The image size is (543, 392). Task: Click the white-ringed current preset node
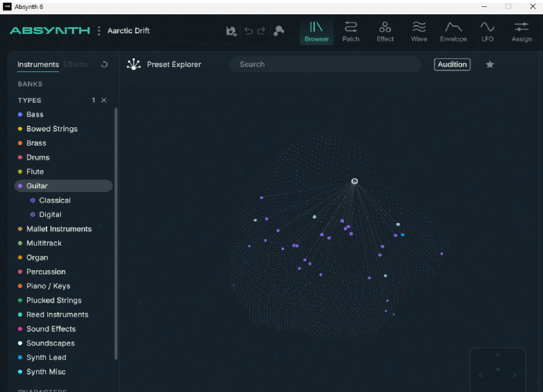354,181
